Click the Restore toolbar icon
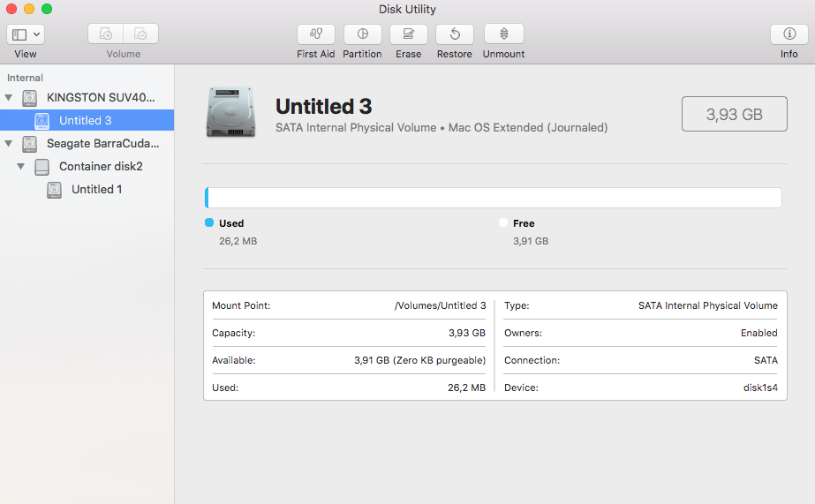Image resolution: width=815 pixels, height=504 pixels. (454, 34)
